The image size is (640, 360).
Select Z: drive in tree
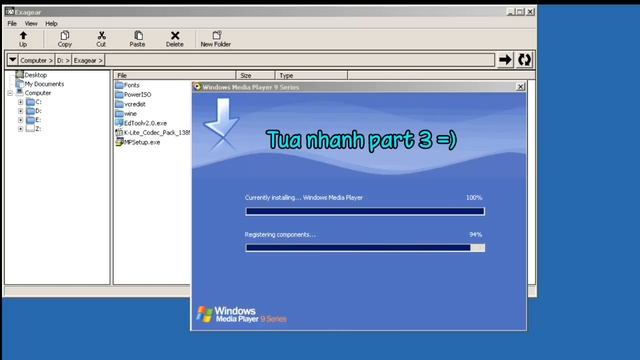coord(38,129)
